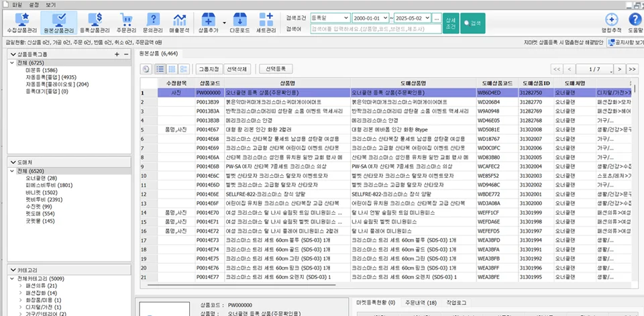Open 매출분석 chart icon
This screenshot has height=316, width=644.
tap(179, 23)
